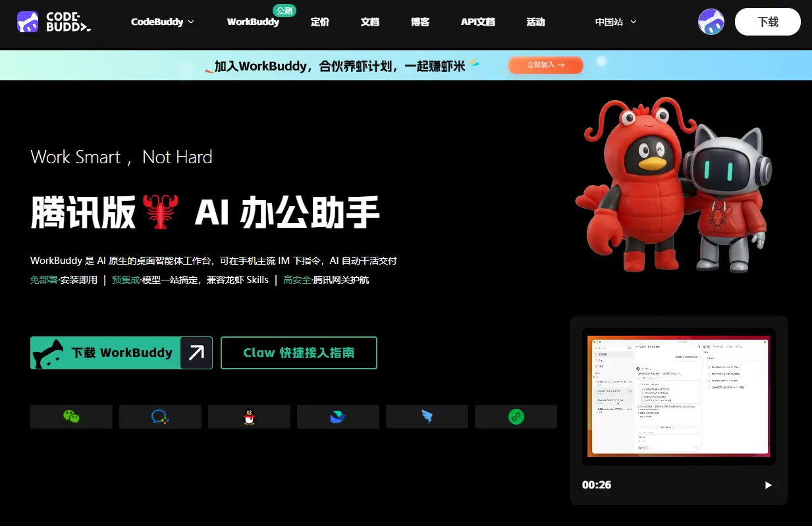Click the WeChat icon
Viewport: 812px width, 526px height.
click(71, 416)
